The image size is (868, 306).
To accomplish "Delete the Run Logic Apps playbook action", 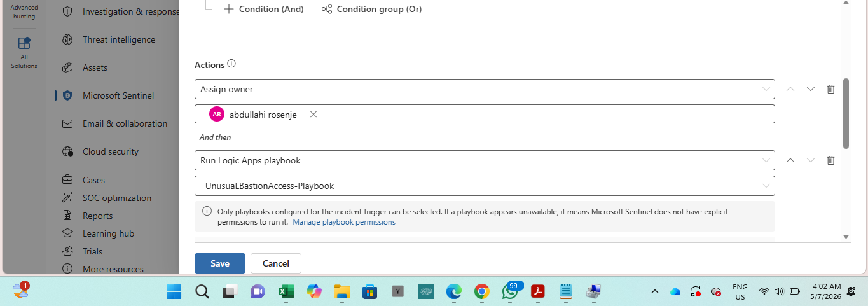I will [830, 160].
